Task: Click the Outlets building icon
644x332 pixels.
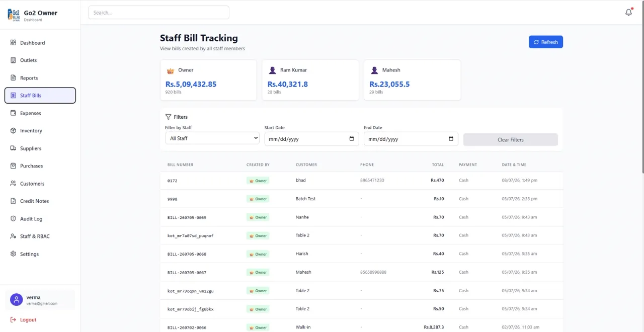Action: point(13,60)
